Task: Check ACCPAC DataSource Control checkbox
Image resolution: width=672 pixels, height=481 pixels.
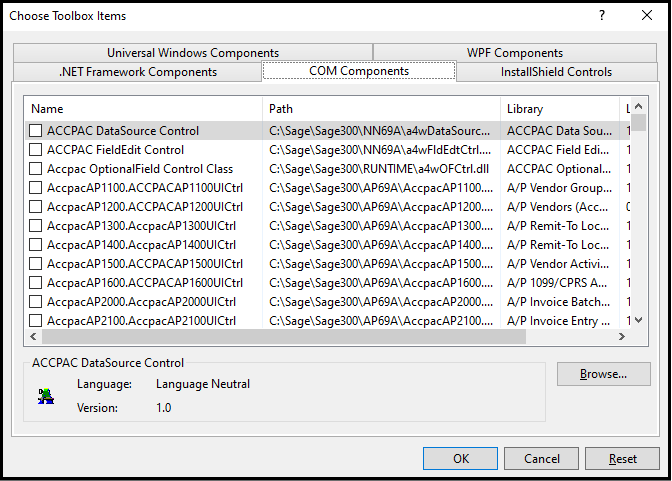Action: pyautogui.click(x=36, y=131)
